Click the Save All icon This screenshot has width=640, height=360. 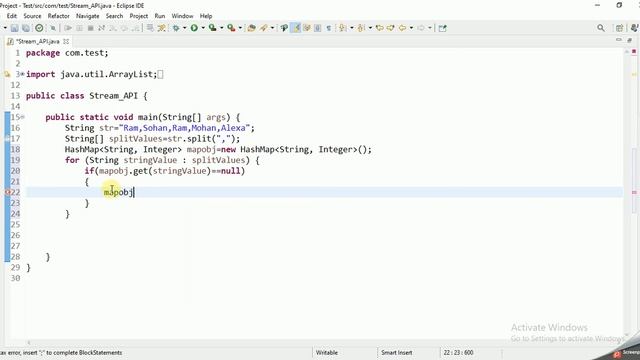tap(26, 28)
